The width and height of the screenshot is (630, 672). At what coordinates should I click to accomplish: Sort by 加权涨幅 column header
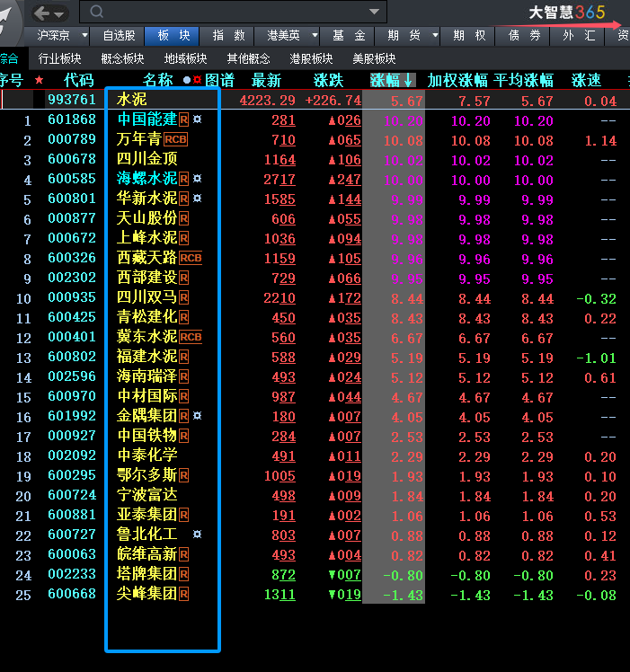[x=457, y=80]
